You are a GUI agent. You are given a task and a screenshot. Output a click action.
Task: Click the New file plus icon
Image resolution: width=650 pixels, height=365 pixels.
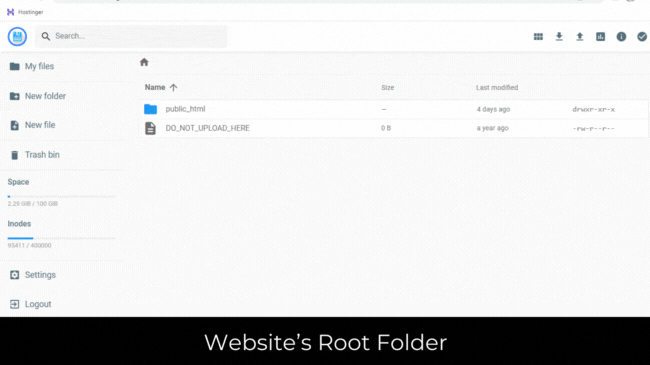(x=15, y=125)
